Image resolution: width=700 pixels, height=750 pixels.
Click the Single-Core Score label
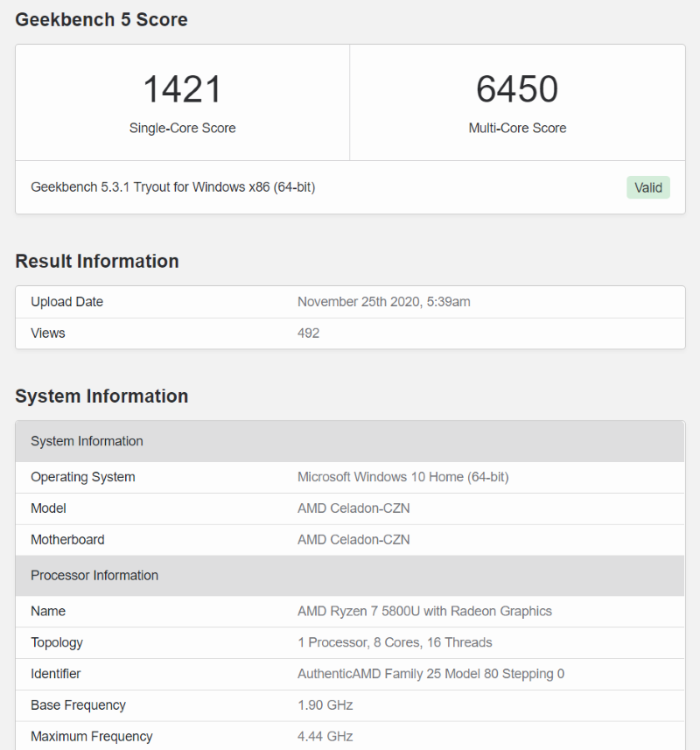click(182, 128)
